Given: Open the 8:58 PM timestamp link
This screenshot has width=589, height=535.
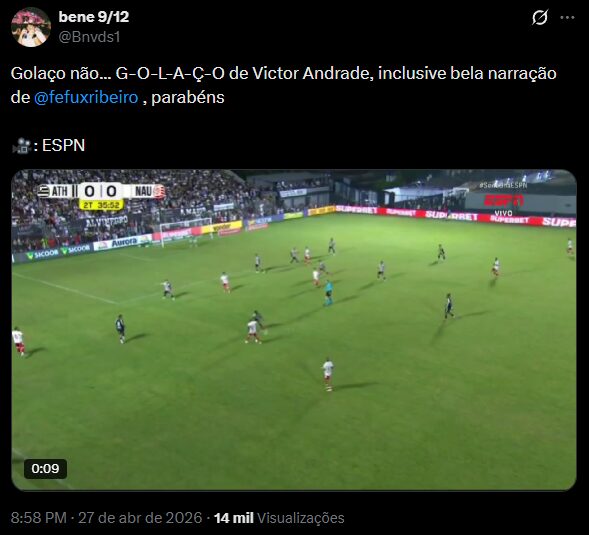Looking at the screenshot, I should 38,518.
